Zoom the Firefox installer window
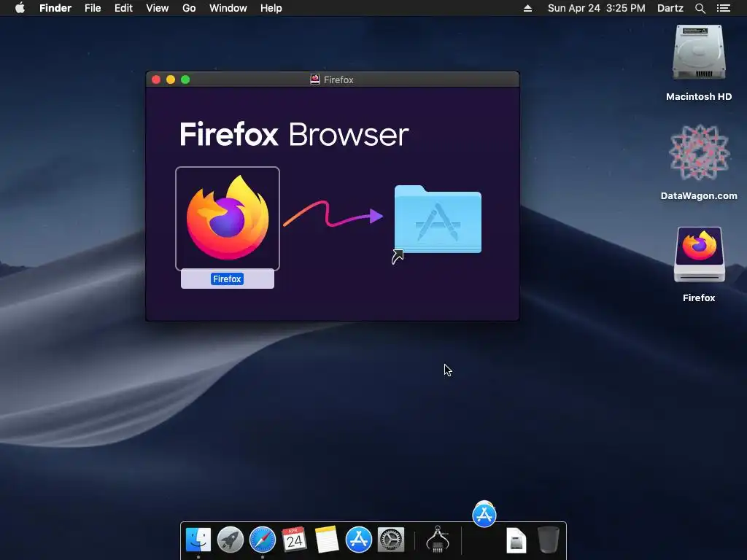Viewport: 747px width, 560px height. tap(185, 79)
